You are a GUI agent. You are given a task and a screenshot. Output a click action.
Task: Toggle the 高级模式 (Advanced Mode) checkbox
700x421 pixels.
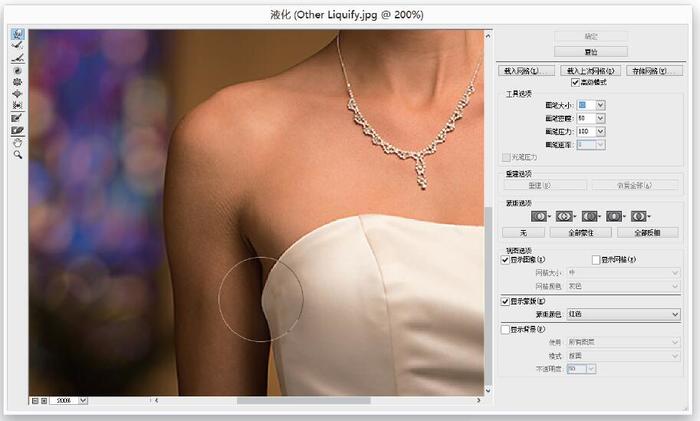click(574, 82)
